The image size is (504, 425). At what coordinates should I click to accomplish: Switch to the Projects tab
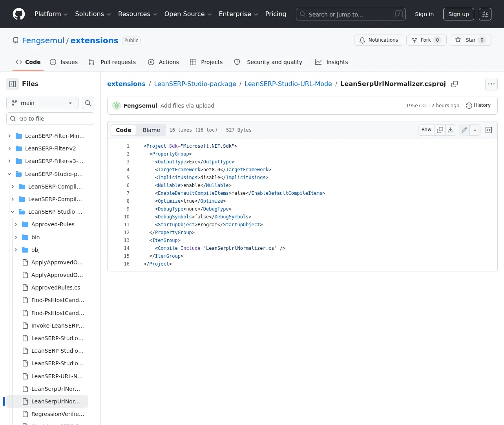pos(206,62)
